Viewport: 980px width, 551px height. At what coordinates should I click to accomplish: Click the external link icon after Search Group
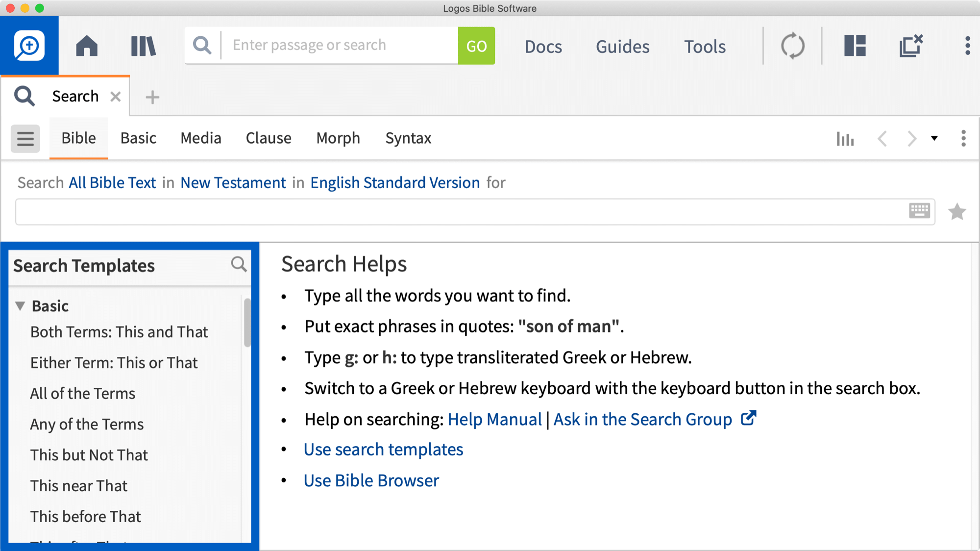(x=748, y=418)
